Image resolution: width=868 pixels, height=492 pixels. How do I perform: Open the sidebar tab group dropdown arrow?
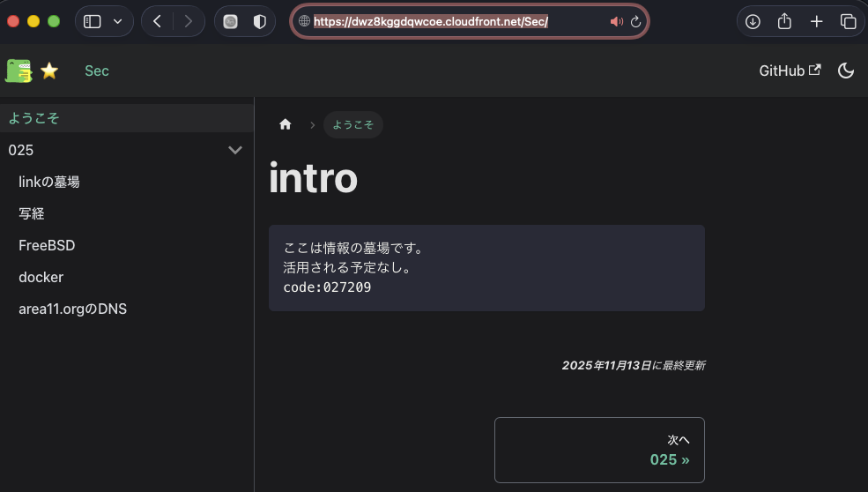117,22
